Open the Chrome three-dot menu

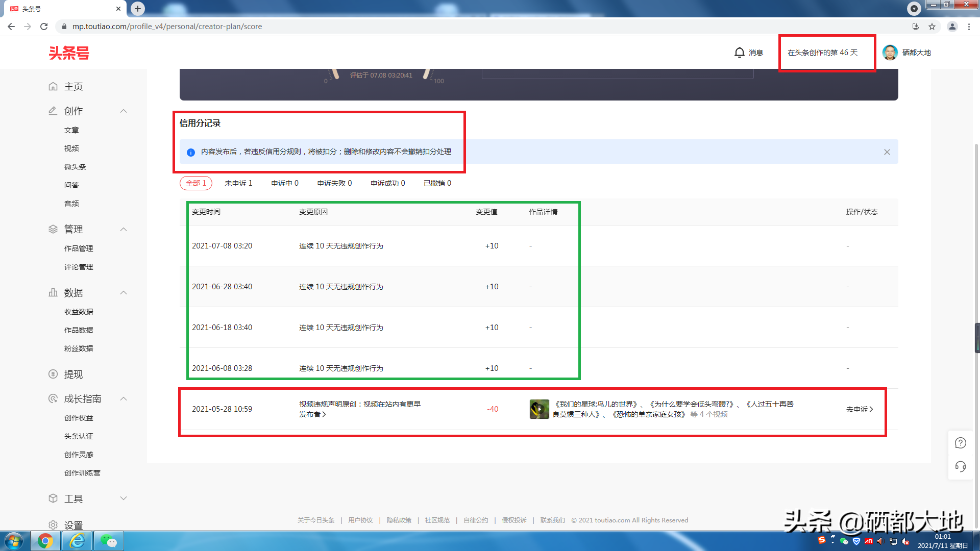(x=969, y=27)
